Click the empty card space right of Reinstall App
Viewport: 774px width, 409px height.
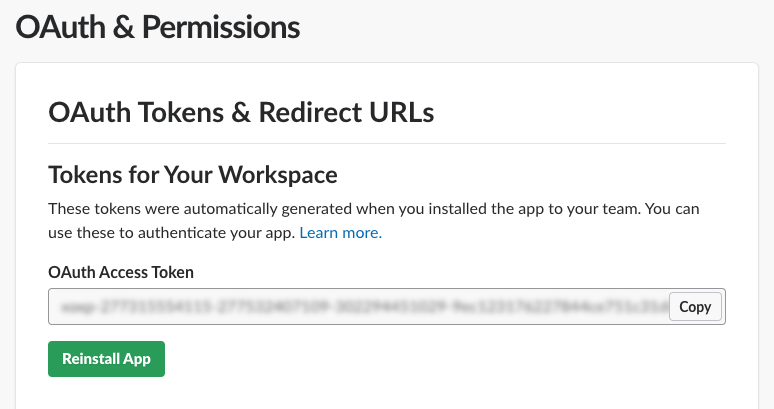coord(450,359)
